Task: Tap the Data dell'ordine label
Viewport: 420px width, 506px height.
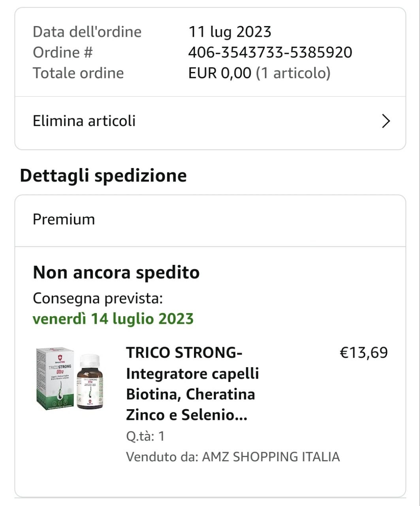Action: [x=87, y=32]
